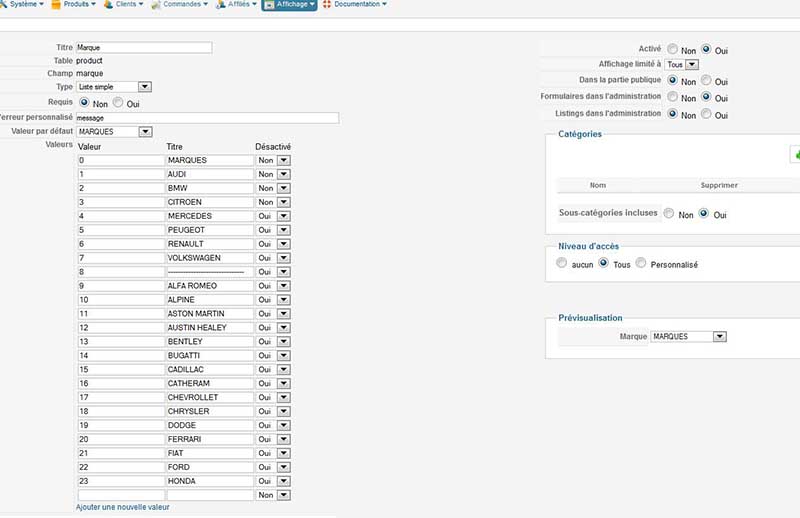
Task: Set 'Formulaires dans l'administration' to Oui
Action: click(706, 96)
